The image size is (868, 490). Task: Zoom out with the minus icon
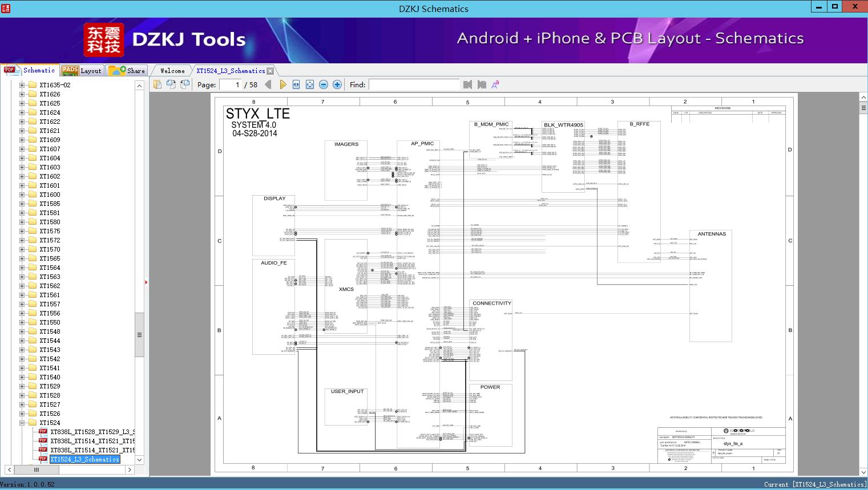pos(324,84)
